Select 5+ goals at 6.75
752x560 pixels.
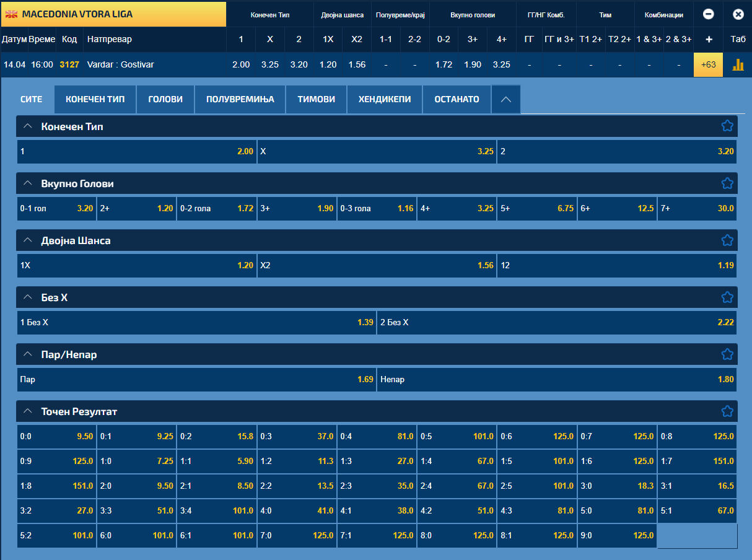tap(537, 208)
